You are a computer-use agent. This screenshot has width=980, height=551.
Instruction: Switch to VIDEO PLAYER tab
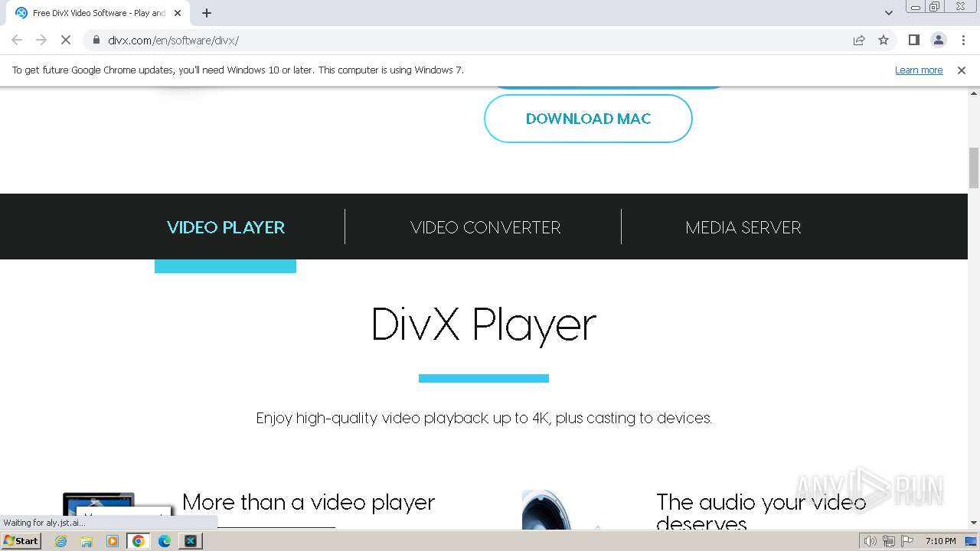[x=226, y=227]
